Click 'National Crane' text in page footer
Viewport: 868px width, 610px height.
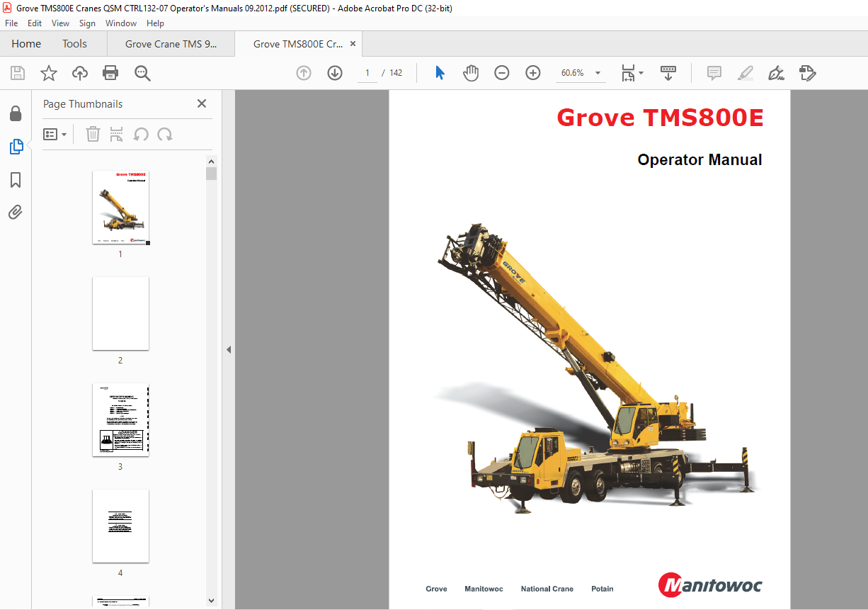pyautogui.click(x=547, y=589)
